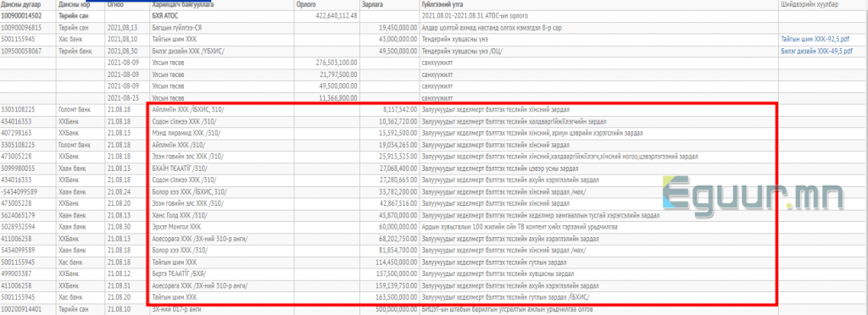Open the Билэг дизайн ХХК-49,5.pdf link
The height and width of the screenshot is (315, 868).
pos(817,51)
